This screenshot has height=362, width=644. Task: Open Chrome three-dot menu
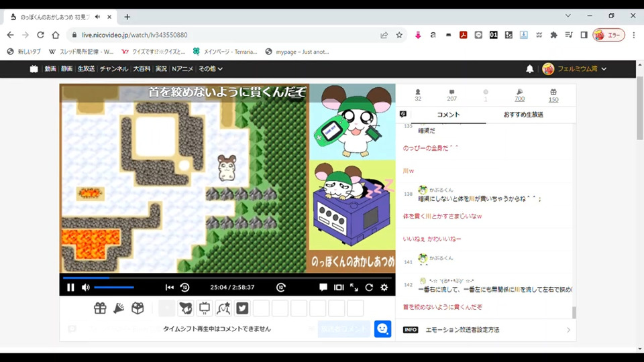634,36
